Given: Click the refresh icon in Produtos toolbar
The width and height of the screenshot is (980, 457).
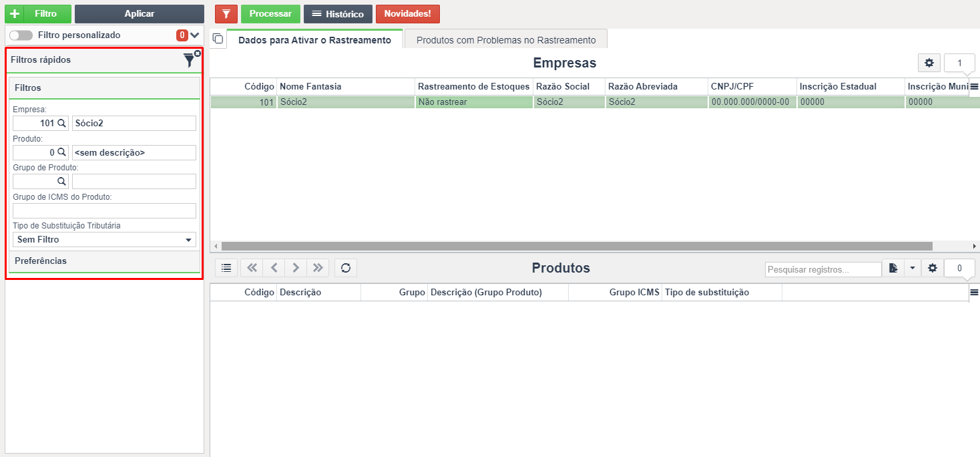Looking at the screenshot, I should coord(346,268).
